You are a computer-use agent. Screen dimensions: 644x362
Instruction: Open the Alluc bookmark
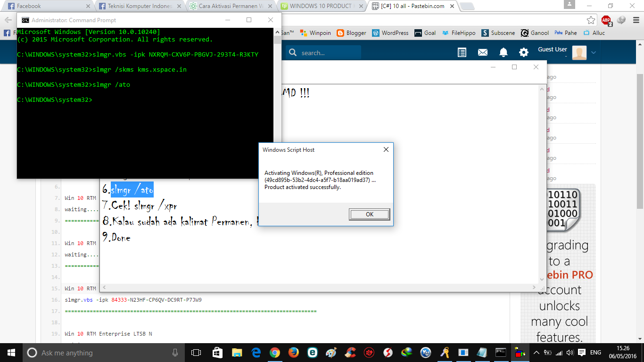pyautogui.click(x=594, y=33)
